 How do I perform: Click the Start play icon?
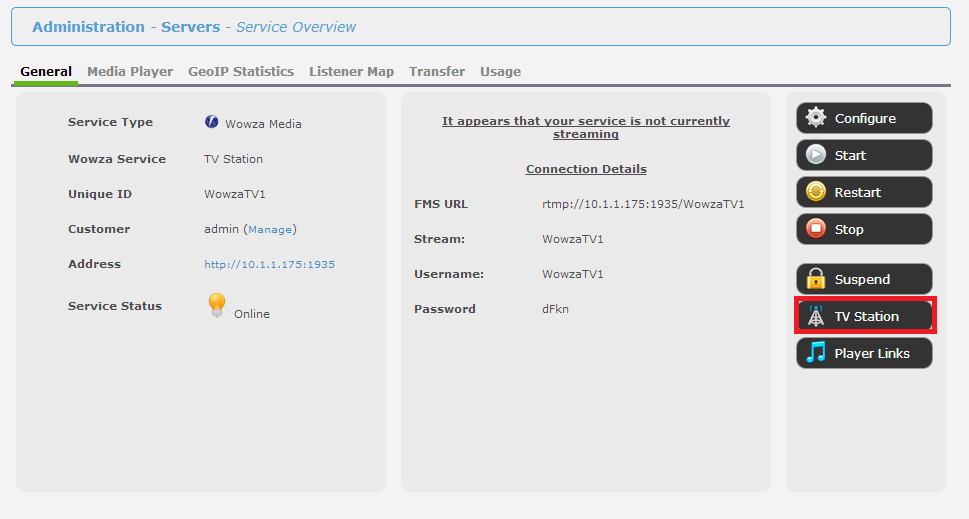pyautogui.click(x=816, y=154)
